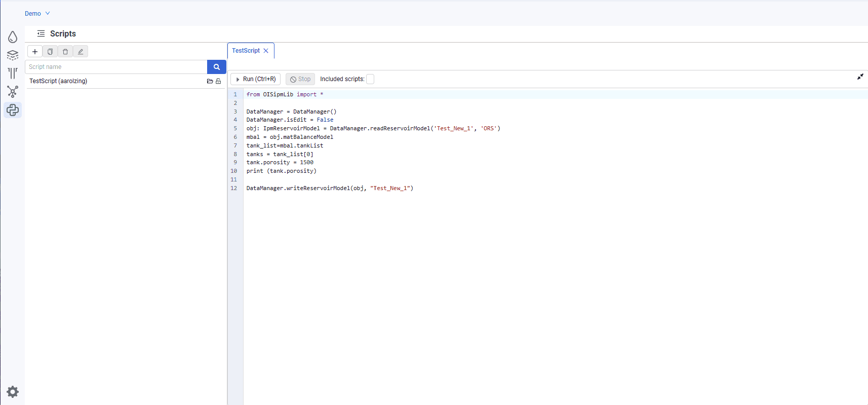
Task: Click line number 5 in the gutter
Action: pyautogui.click(x=235, y=129)
